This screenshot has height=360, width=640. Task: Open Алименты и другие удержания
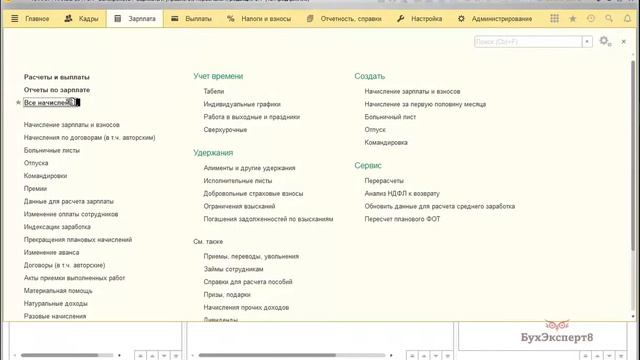[249, 168]
